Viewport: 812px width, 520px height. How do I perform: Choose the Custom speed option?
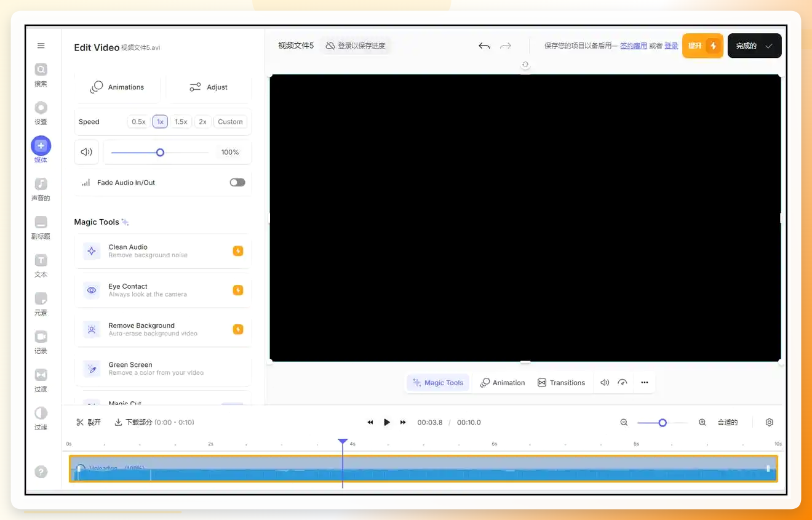point(230,122)
